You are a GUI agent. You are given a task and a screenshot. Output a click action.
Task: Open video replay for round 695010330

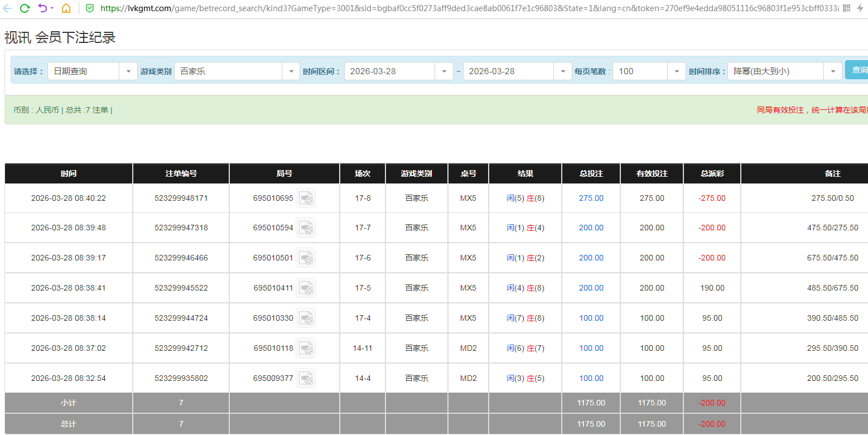point(306,318)
